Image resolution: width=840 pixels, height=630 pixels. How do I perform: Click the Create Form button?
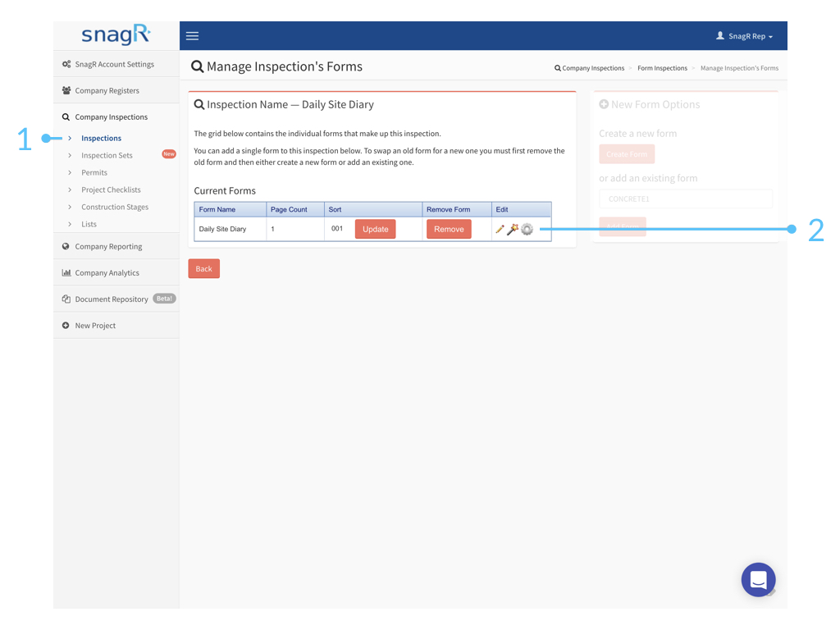coord(627,154)
